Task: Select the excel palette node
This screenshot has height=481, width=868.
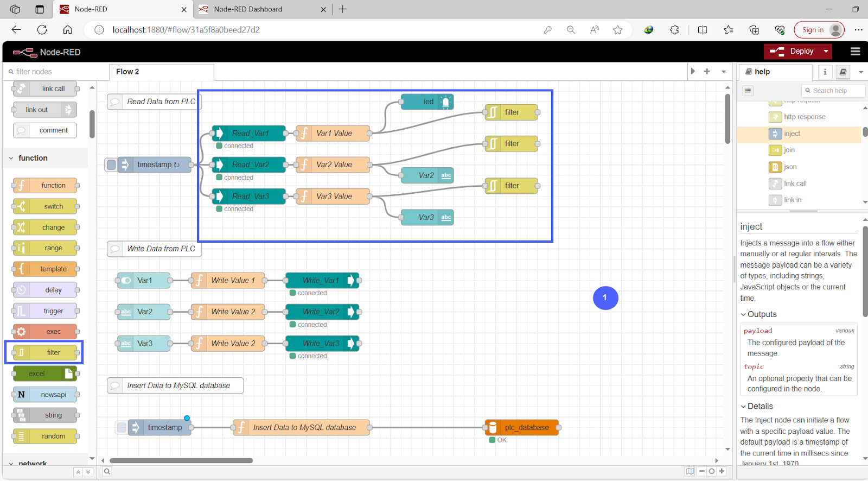Action: [45, 374]
